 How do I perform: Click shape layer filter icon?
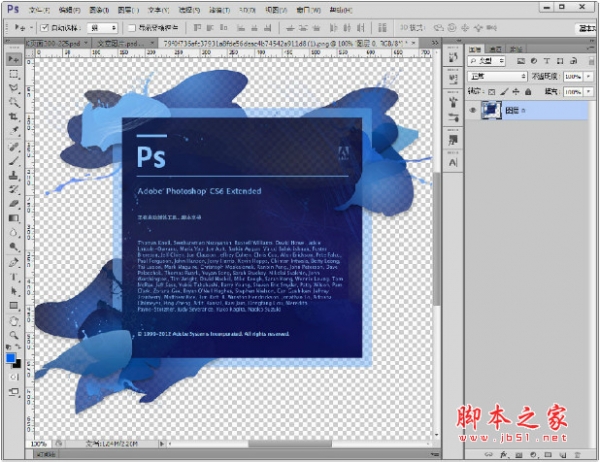pyautogui.click(x=560, y=61)
